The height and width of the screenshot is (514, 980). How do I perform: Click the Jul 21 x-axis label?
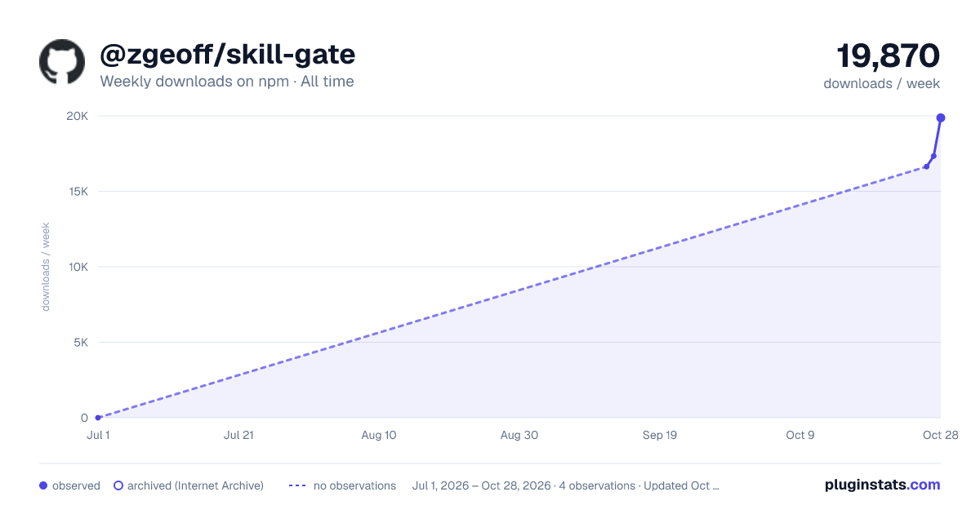tap(238, 435)
